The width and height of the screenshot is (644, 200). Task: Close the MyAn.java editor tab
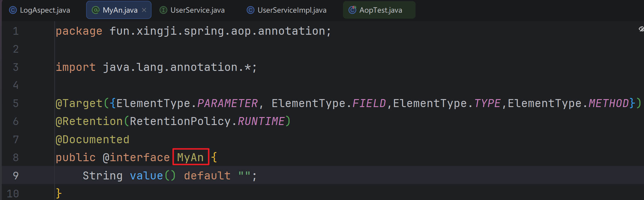144,10
